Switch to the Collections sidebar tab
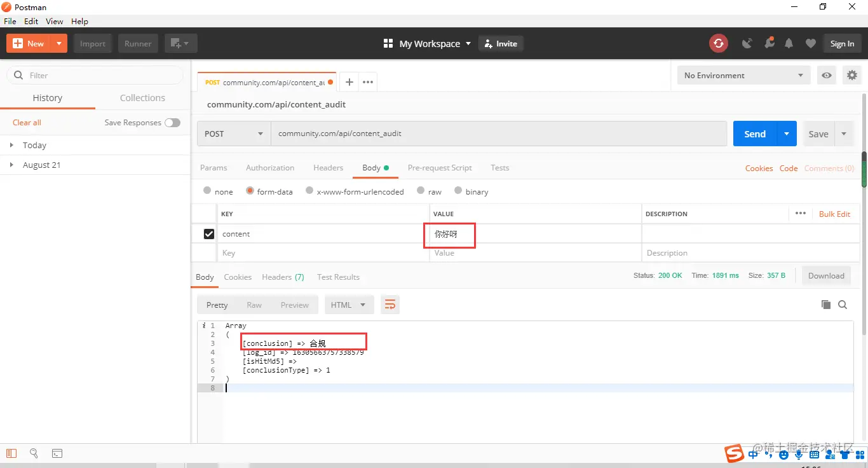Viewport: 868px width, 468px height. (142, 98)
